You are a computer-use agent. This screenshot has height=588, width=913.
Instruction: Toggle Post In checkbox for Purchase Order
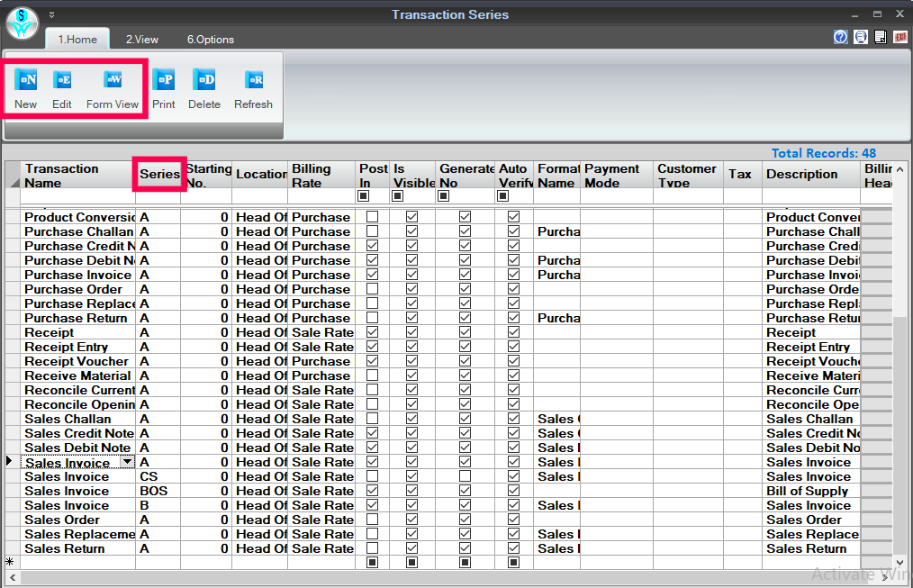click(372, 290)
